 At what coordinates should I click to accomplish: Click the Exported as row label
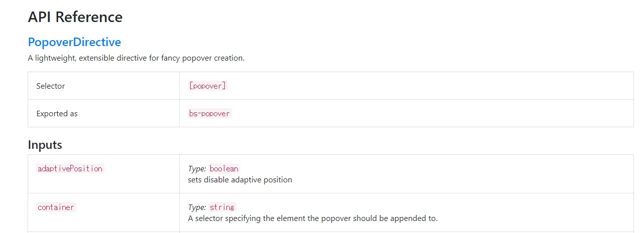(x=57, y=114)
